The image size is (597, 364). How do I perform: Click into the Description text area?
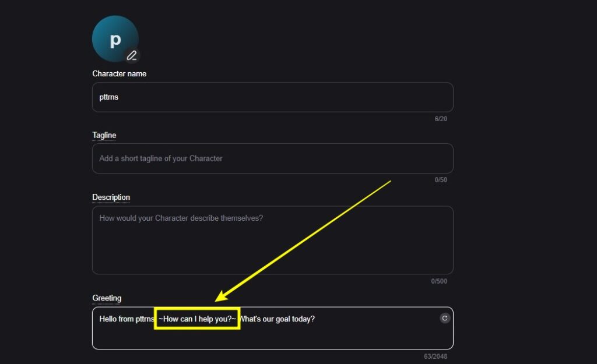pyautogui.click(x=273, y=240)
